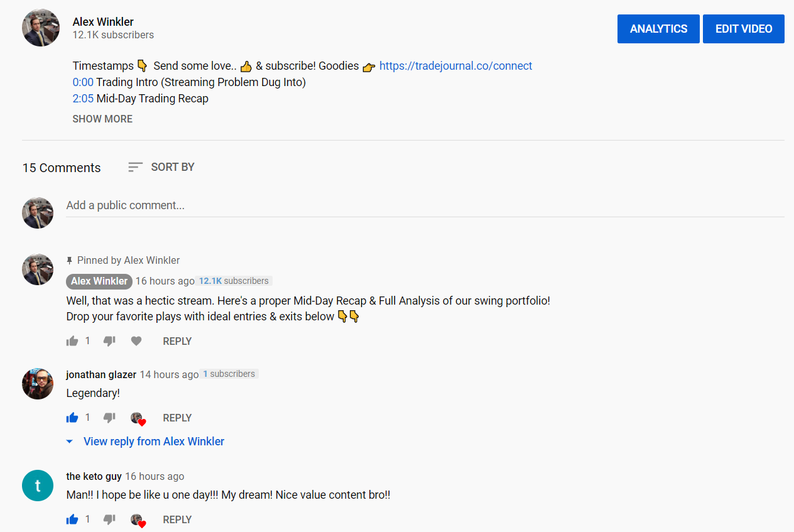
Task: Like Alex Winkler's pinned comment
Action: (x=72, y=340)
